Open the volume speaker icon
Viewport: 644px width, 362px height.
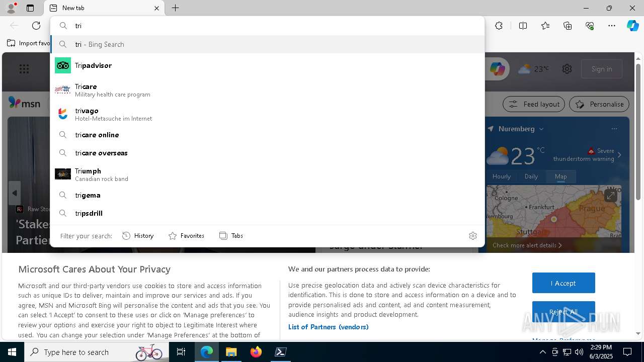579,352
